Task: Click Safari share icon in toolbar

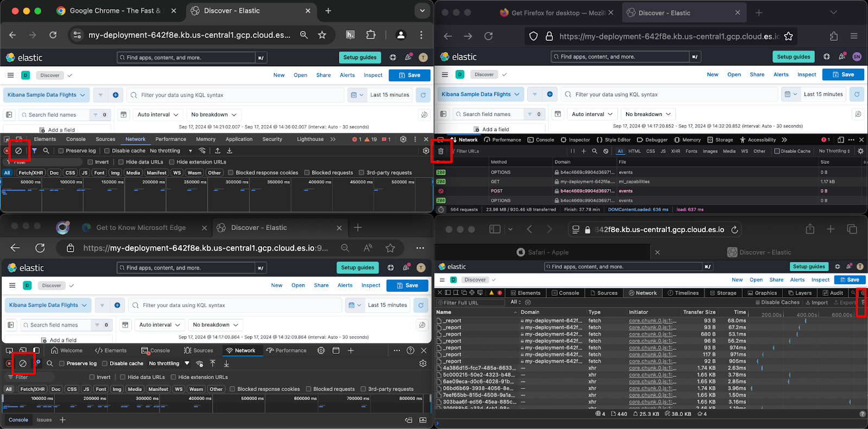Action: (810, 229)
